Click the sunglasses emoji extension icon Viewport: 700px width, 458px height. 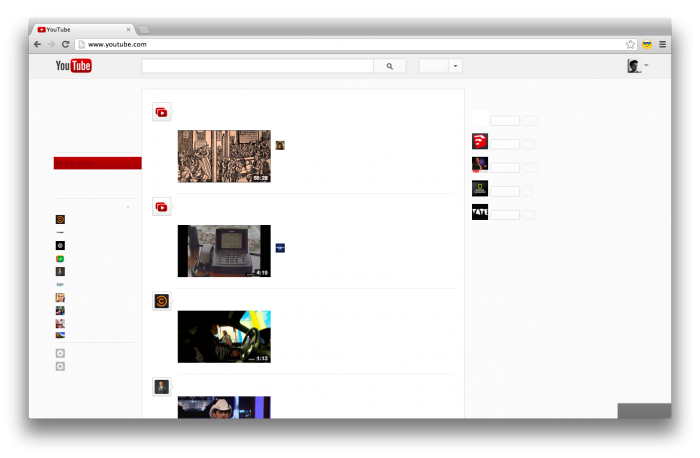point(647,44)
